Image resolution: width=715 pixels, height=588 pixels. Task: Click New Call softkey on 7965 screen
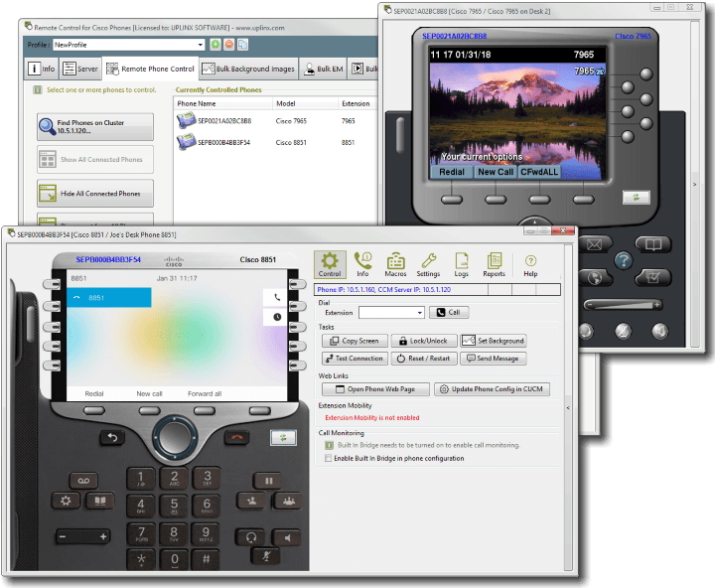click(496, 172)
